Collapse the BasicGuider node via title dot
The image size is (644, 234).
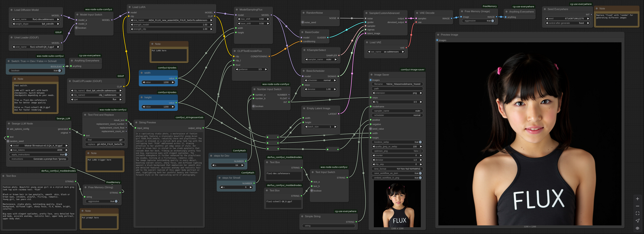pyautogui.click(x=302, y=32)
